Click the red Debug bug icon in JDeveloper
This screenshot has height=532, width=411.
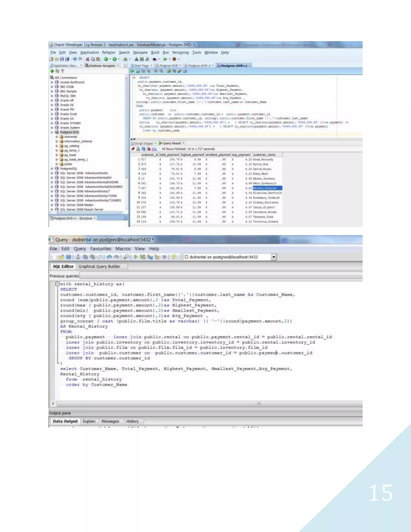pos(174,59)
